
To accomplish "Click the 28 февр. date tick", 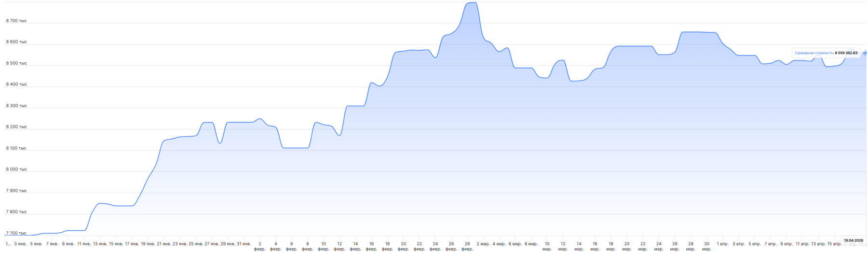I will point(467,246).
